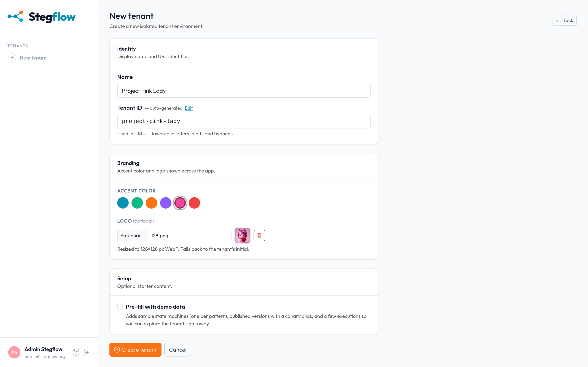The width and height of the screenshot is (588, 367).
Task: Pick the orange accent color
Action: [x=151, y=203]
